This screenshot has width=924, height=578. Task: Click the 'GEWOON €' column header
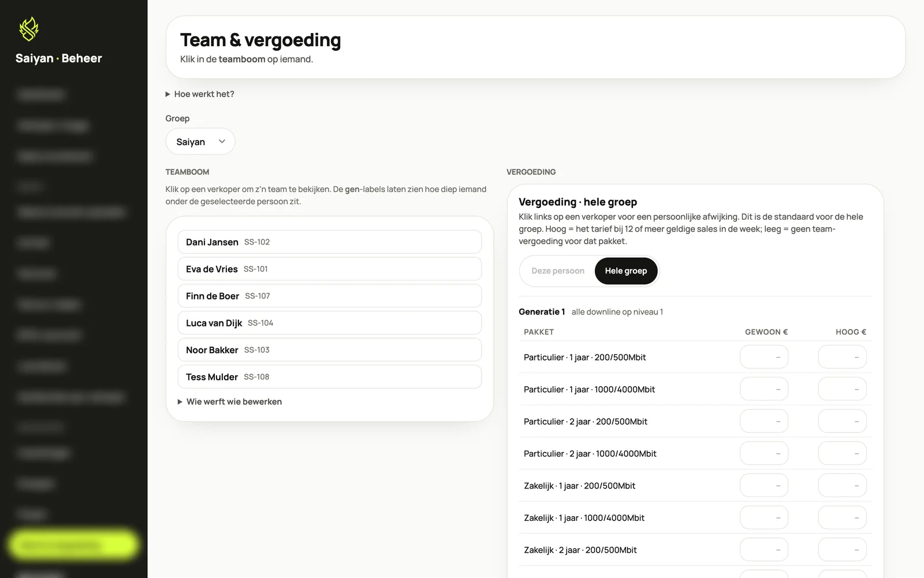(766, 332)
